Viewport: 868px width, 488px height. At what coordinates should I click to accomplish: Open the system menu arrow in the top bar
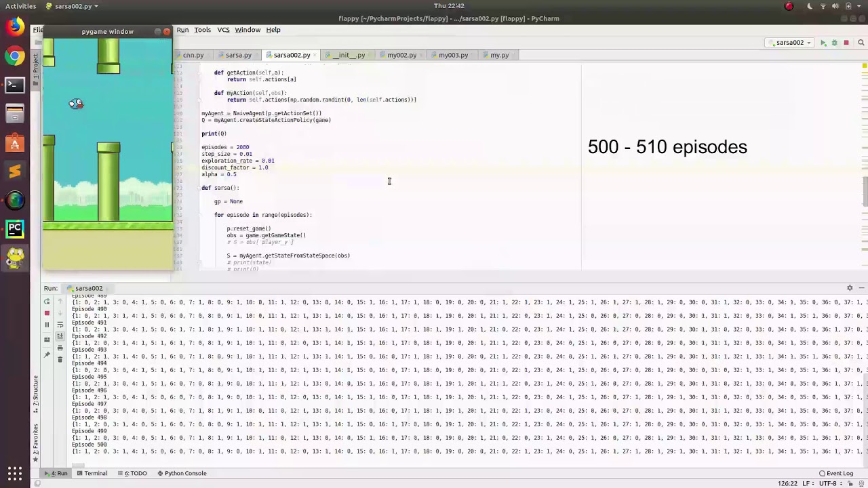pyautogui.click(x=860, y=6)
